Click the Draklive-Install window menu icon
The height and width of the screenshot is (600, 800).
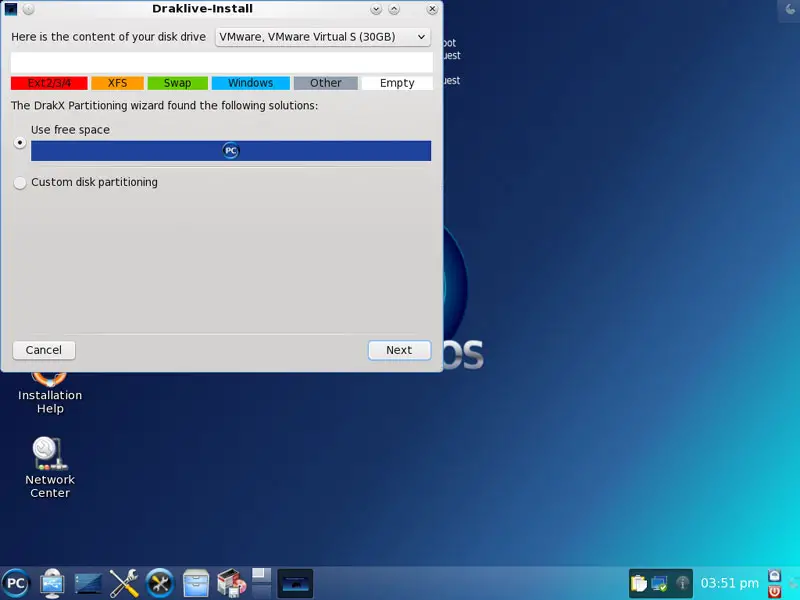click(11, 9)
